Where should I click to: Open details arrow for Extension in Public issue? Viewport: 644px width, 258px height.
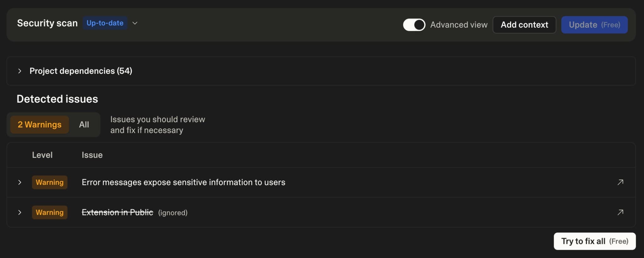tap(620, 212)
